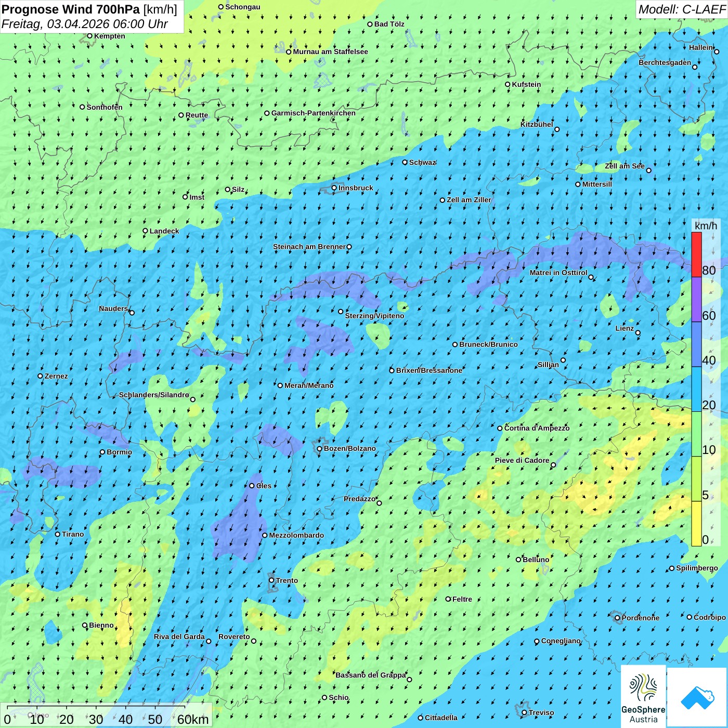This screenshot has height=728, width=728.
Task: Click the 'Sillian' label
Action: 548,365
